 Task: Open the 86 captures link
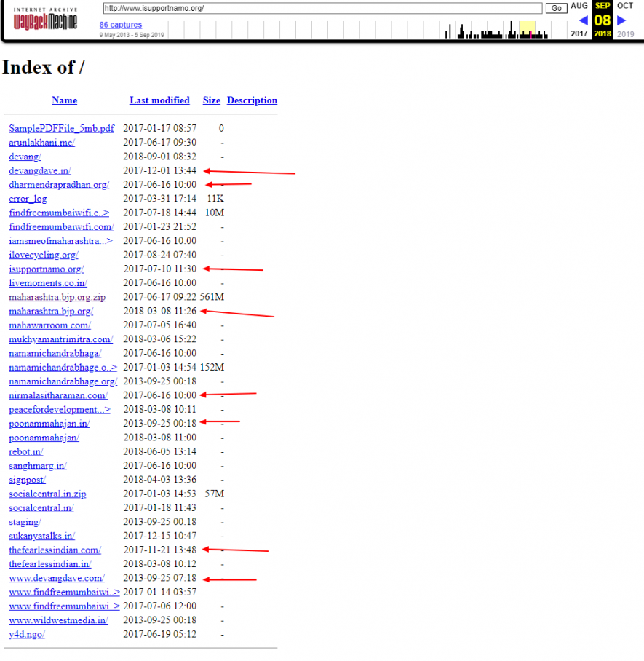(121, 25)
